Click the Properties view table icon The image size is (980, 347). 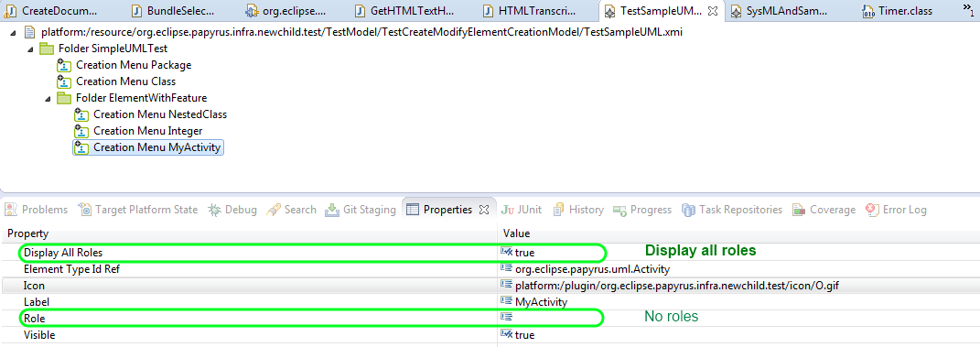click(x=413, y=210)
